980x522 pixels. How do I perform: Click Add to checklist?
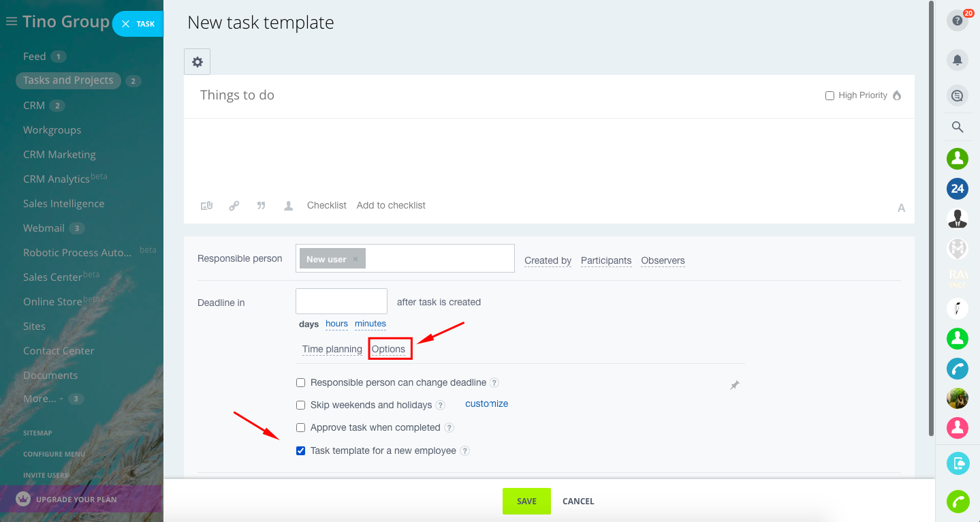pyautogui.click(x=391, y=205)
